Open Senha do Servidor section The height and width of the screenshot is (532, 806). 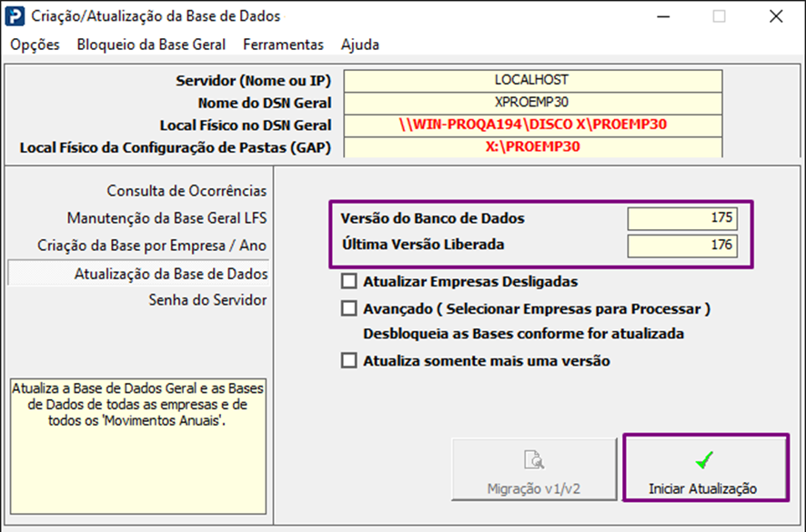207,300
